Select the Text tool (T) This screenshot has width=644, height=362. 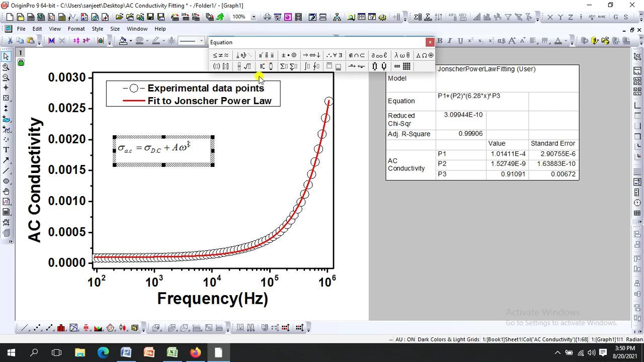pyautogui.click(x=6, y=149)
